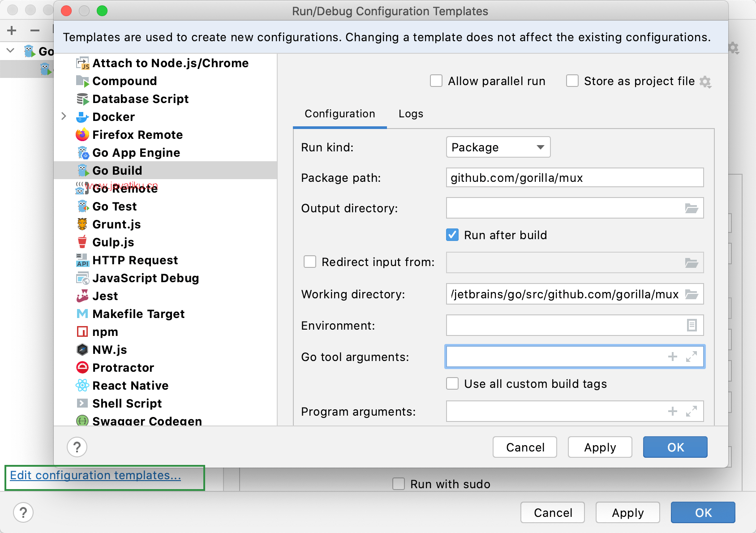Browse for Working directory folder icon
The image size is (756, 533).
pos(692,294)
